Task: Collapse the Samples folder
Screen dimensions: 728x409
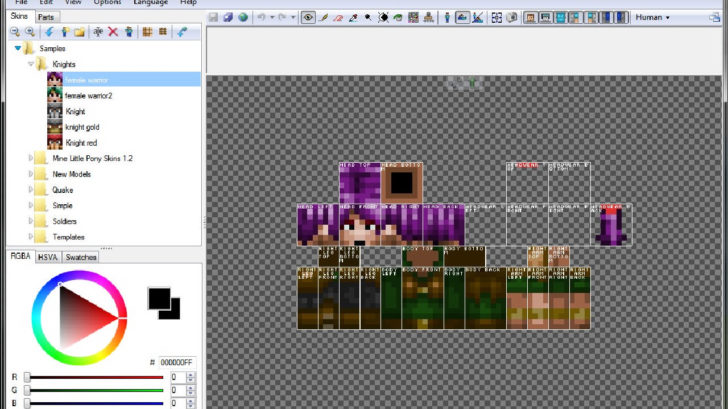Action: click(18, 48)
